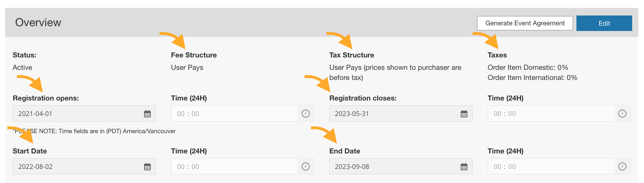644x183 pixels.
Task: Open the Registration opens calendar picker
Action: click(x=147, y=113)
